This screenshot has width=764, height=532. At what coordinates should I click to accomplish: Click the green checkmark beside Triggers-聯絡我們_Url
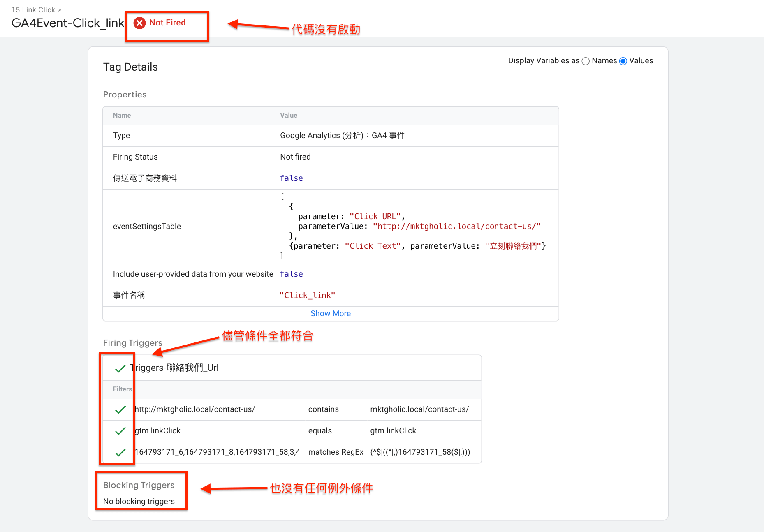pyautogui.click(x=120, y=368)
